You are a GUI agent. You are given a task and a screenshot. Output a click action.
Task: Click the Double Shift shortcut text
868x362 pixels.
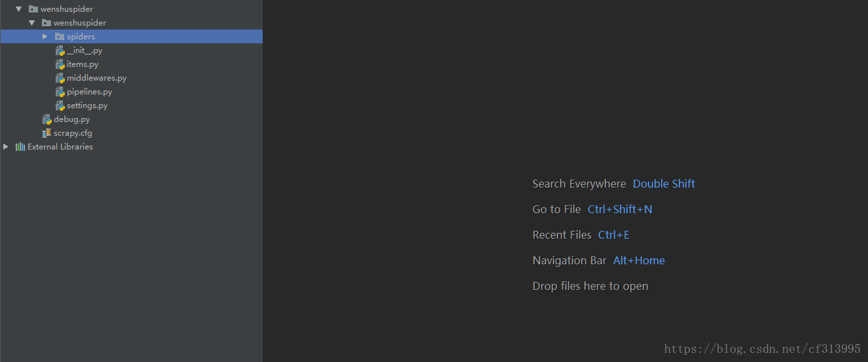tap(664, 184)
